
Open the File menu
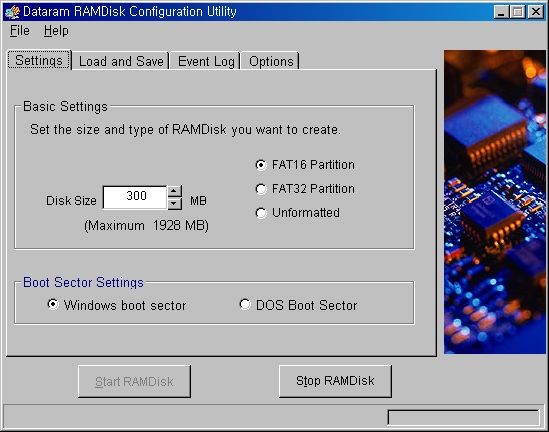click(x=20, y=31)
